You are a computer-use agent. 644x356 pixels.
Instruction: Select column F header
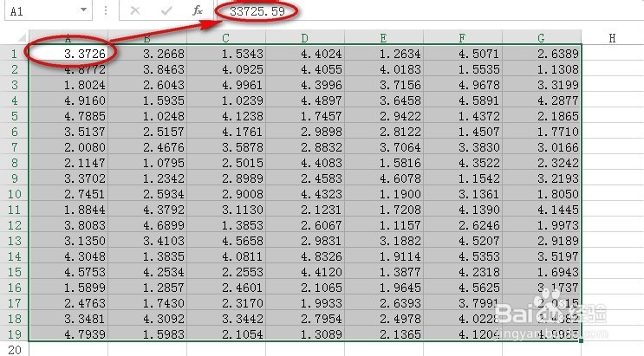coord(463,38)
